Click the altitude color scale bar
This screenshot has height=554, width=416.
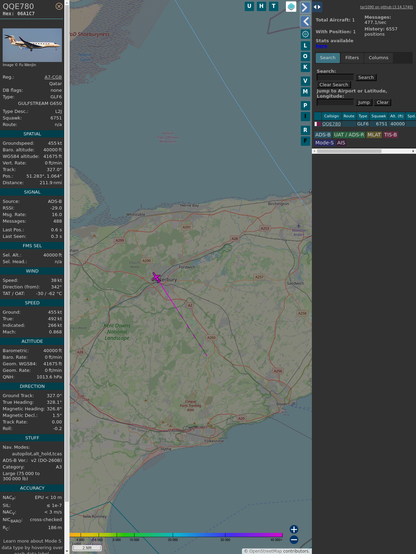(x=176, y=535)
